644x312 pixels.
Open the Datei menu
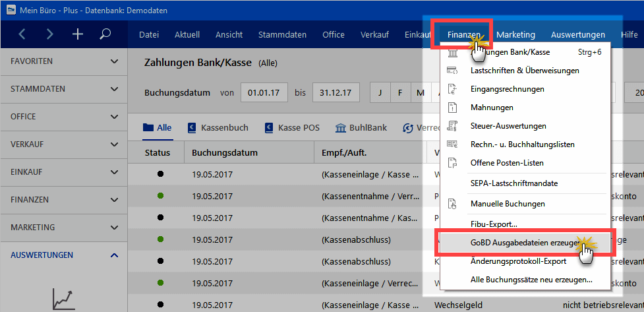(149, 34)
